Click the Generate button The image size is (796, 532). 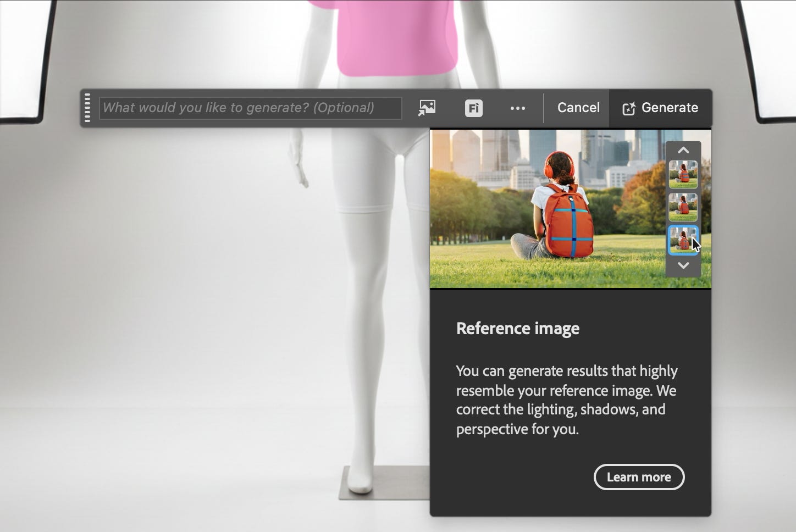660,108
